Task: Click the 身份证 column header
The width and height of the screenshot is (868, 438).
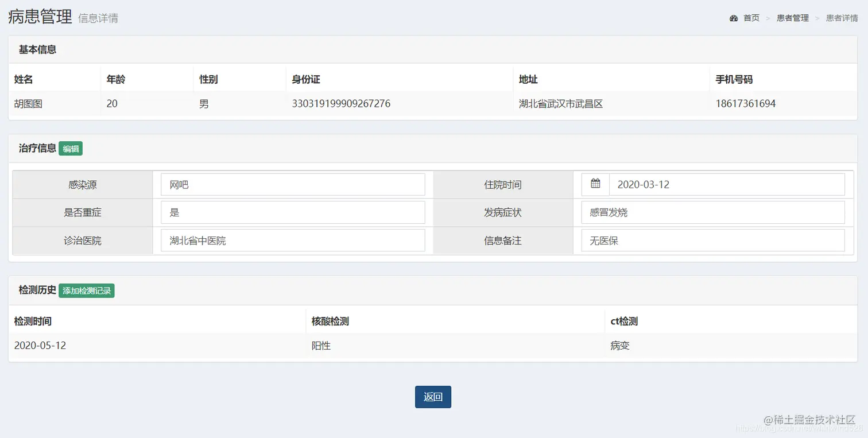Action: coord(306,79)
